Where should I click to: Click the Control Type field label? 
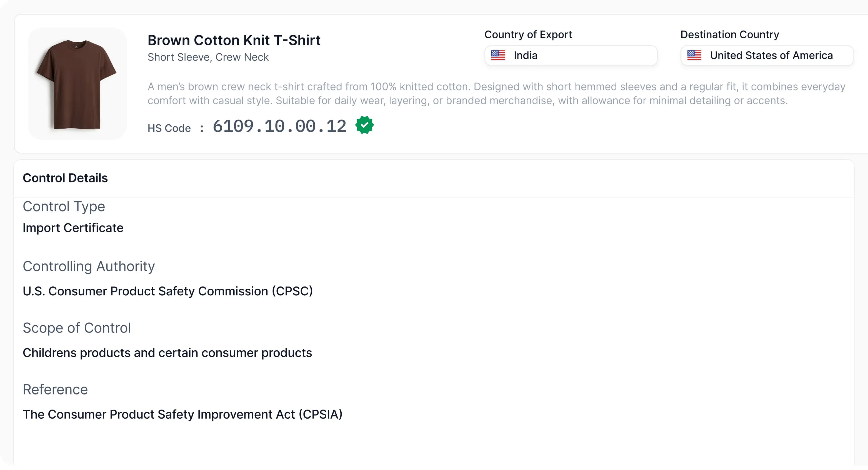[x=64, y=206]
